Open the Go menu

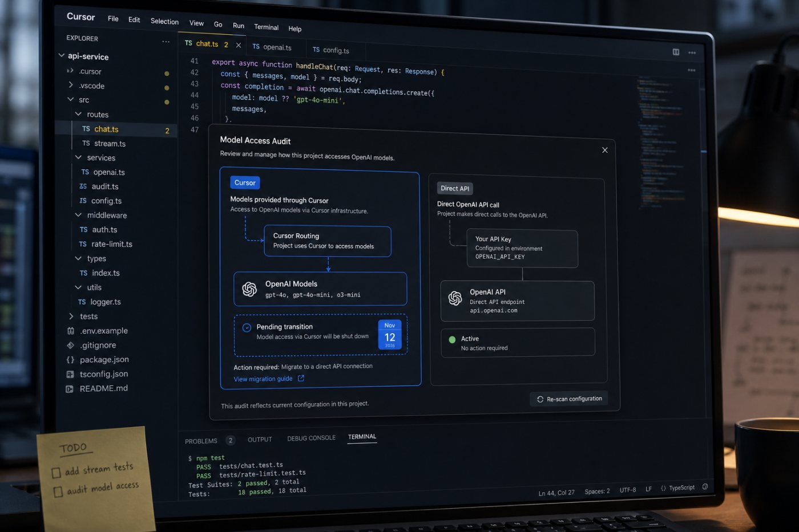point(218,25)
